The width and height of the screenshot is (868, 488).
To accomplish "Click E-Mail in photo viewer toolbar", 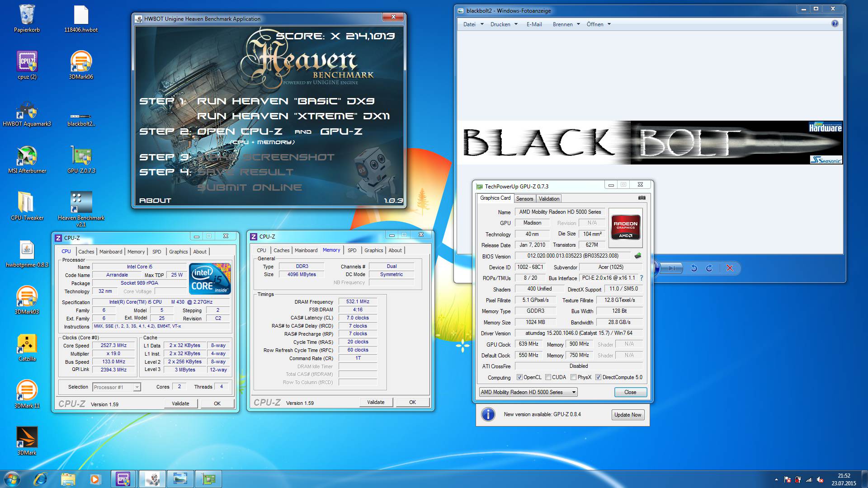I will point(534,24).
